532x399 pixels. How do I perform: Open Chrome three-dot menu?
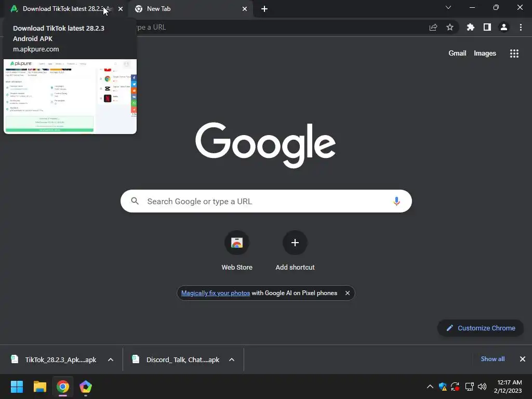click(x=521, y=27)
